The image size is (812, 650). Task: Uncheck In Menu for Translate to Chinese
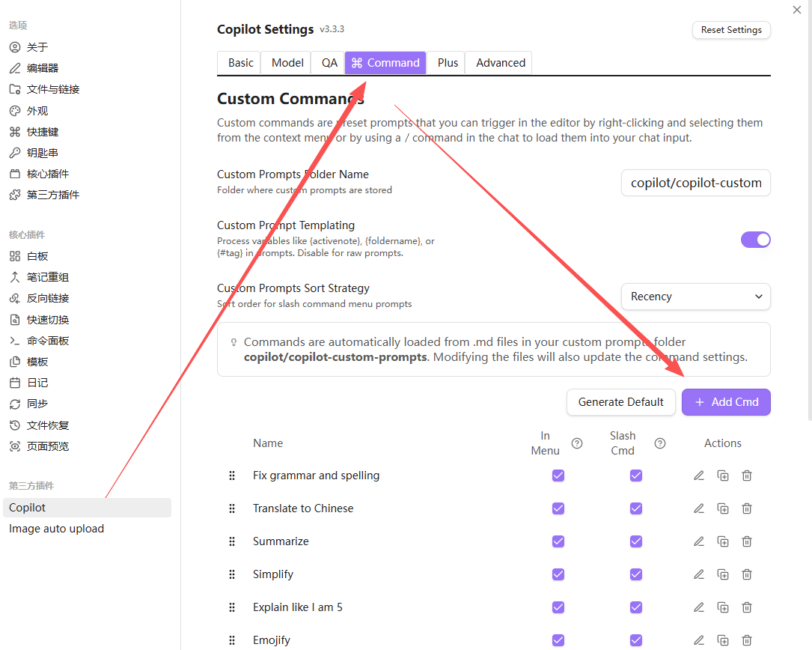[x=558, y=508]
